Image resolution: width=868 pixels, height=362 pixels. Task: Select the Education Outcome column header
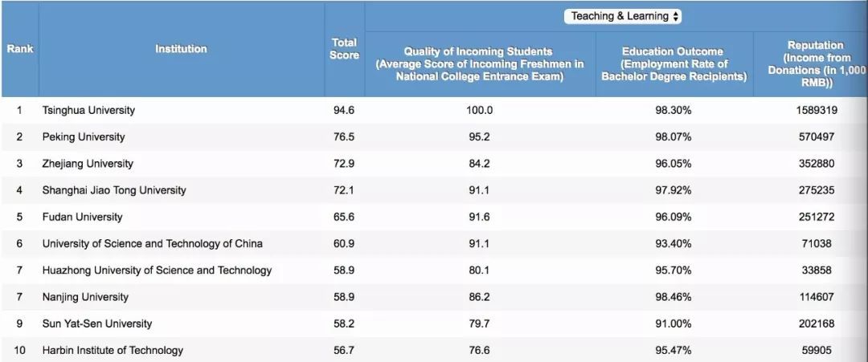click(674, 63)
